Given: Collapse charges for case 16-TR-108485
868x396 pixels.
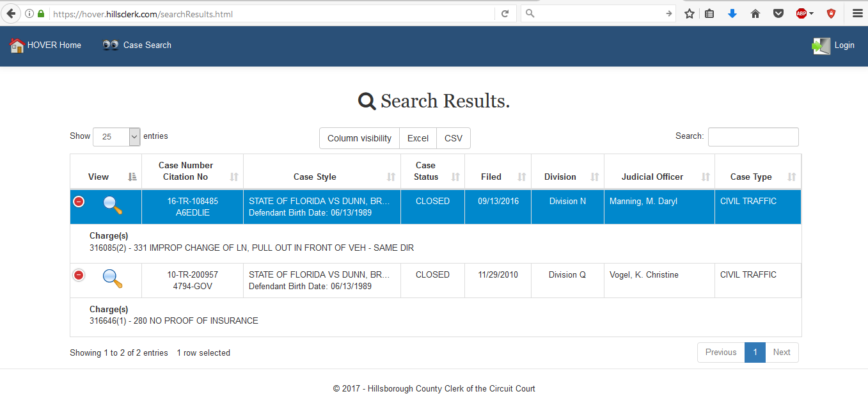Looking at the screenshot, I should [x=79, y=202].
